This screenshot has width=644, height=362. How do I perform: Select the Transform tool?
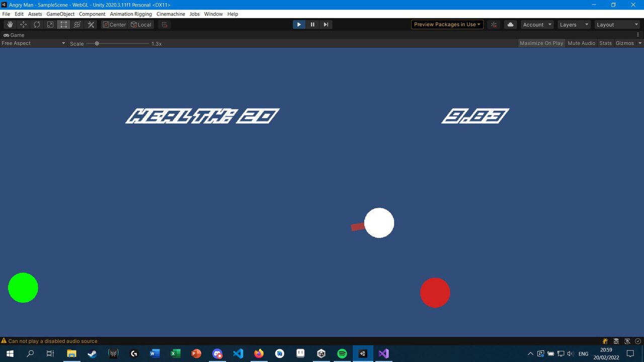coord(77,25)
